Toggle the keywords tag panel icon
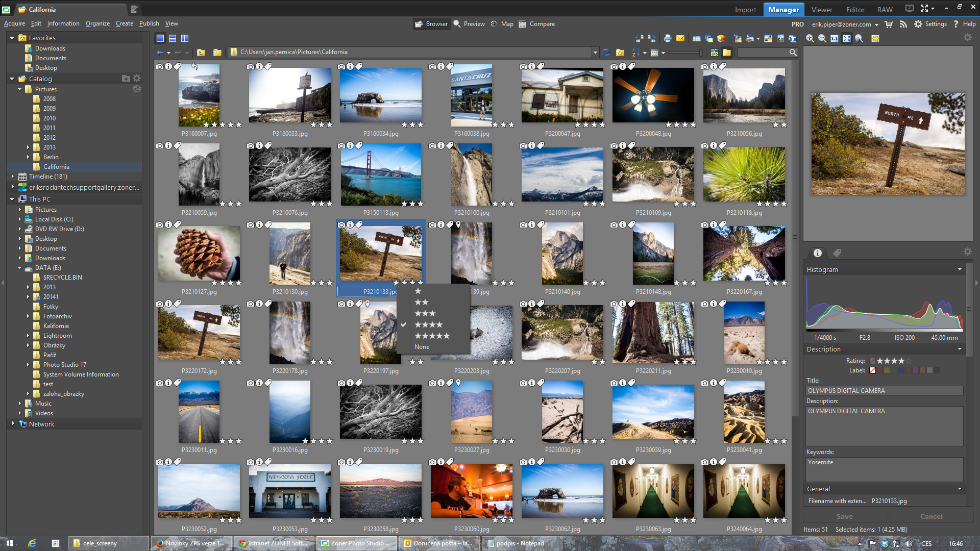980x551 pixels. click(837, 253)
